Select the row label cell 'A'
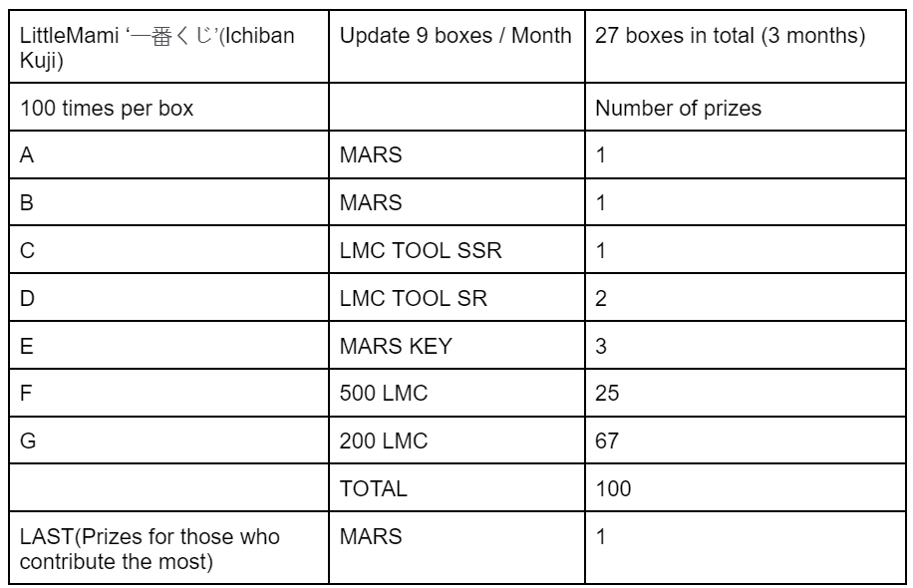The width and height of the screenshot is (913, 588). pyautogui.click(x=168, y=154)
